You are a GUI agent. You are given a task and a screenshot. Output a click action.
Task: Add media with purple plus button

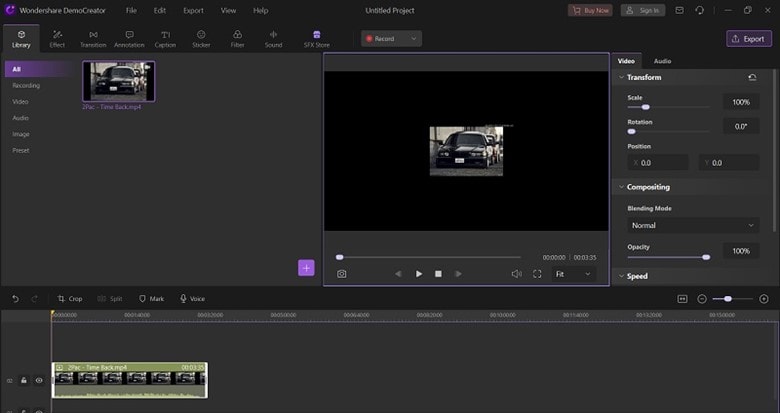pyautogui.click(x=306, y=268)
